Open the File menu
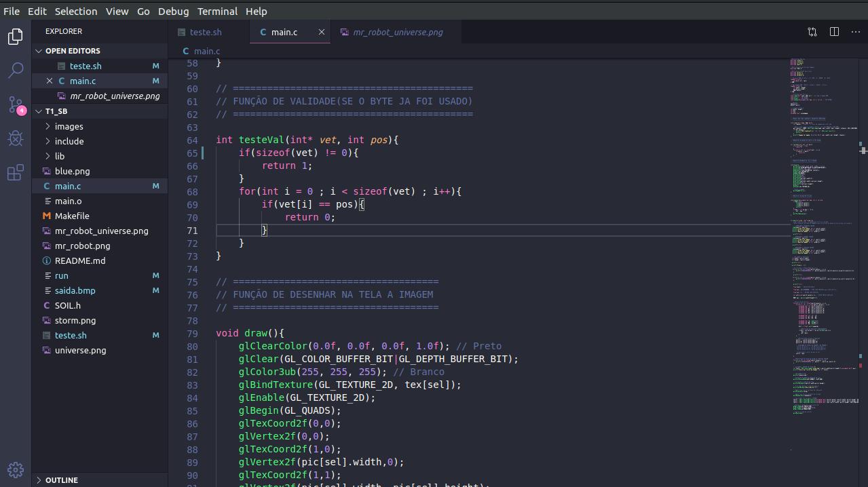 (x=12, y=12)
